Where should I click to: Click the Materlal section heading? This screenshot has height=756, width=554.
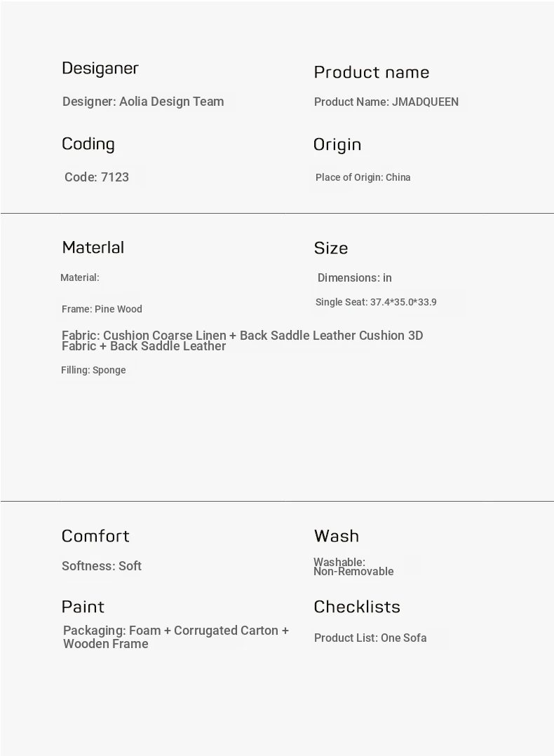coord(93,247)
